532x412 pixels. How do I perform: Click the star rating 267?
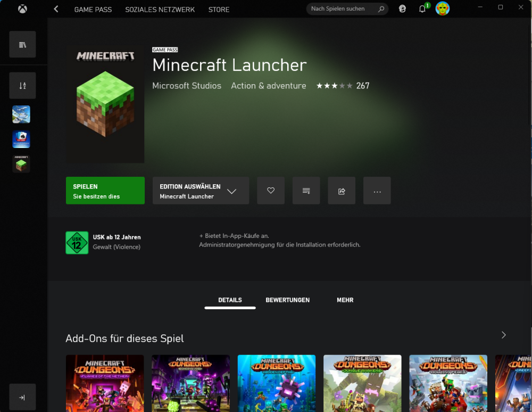point(343,86)
